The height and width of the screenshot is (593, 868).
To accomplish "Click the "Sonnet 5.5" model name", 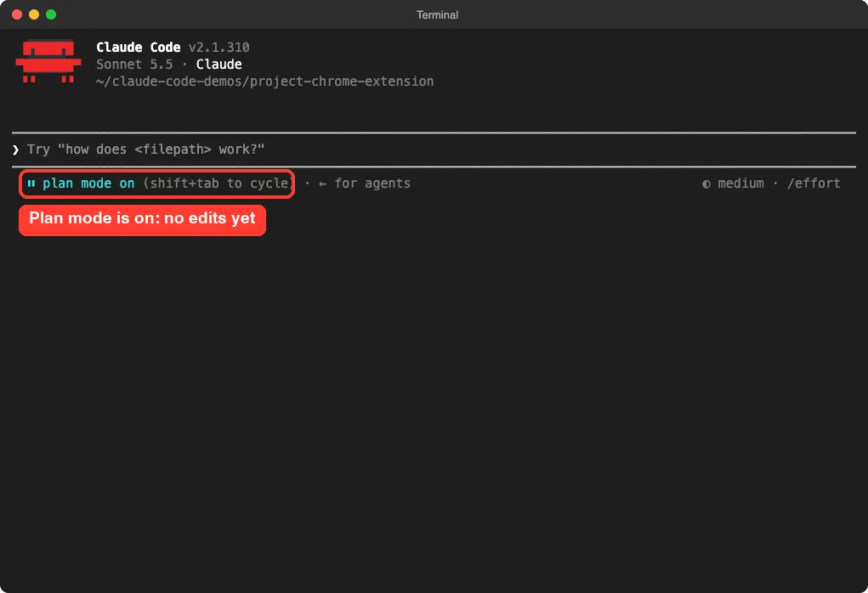I will click(x=134, y=65).
